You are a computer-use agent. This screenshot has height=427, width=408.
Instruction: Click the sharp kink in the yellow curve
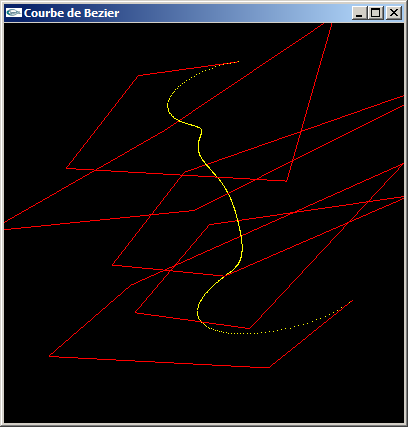pos(201,129)
